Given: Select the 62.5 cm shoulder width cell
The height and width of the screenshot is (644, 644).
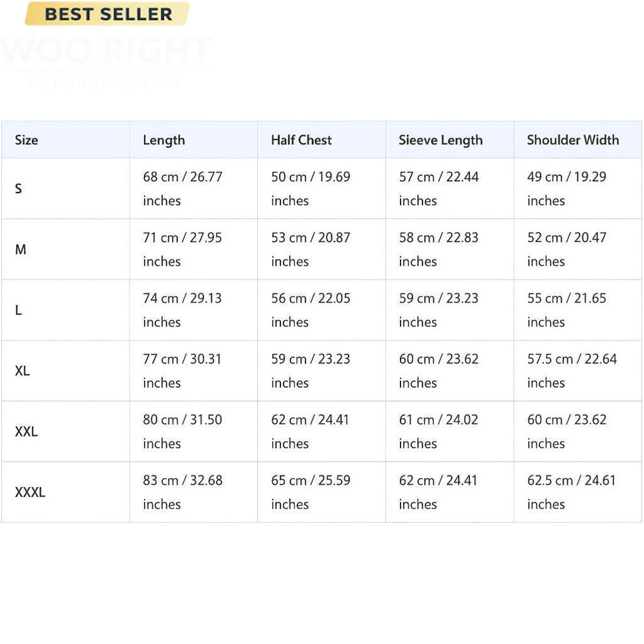Looking at the screenshot, I should (x=578, y=492).
